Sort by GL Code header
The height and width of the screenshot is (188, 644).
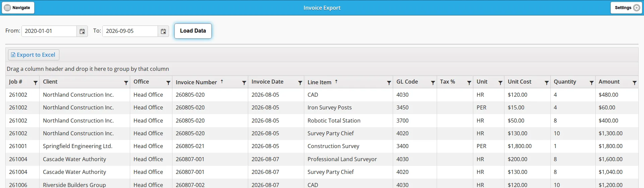pyautogui.click(x=407, y=82)
